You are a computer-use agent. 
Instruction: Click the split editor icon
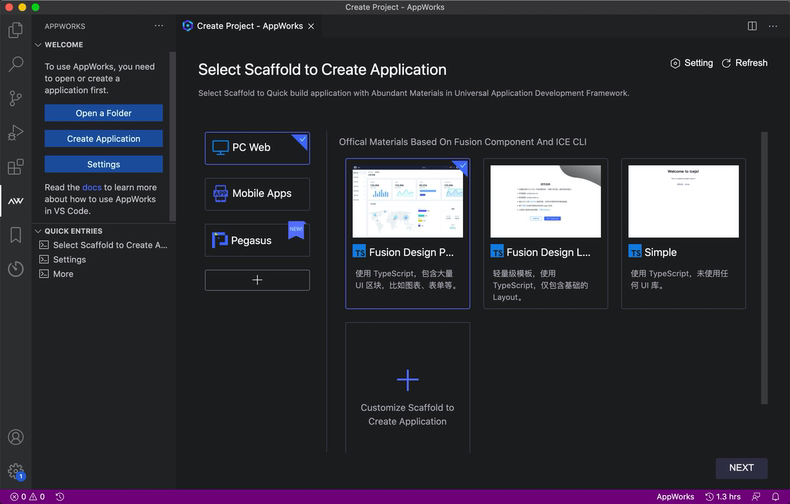[752, 26]
